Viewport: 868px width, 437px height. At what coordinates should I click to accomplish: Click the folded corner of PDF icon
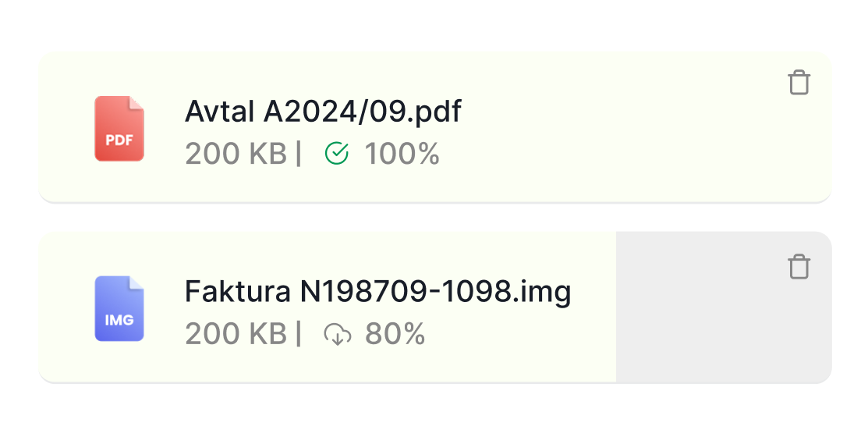[137, 103]
